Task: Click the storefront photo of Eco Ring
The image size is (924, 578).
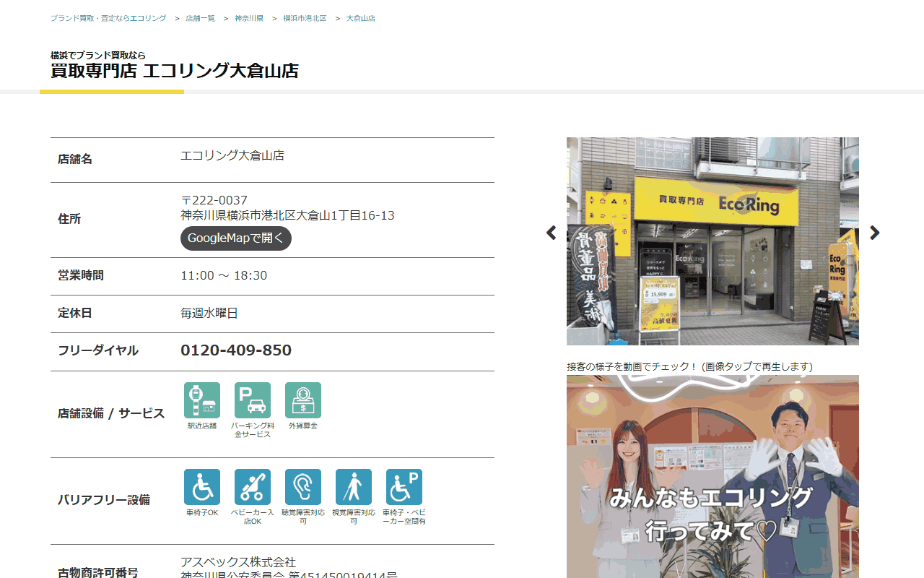Action: pyautogui.click(x=712, y=241)
